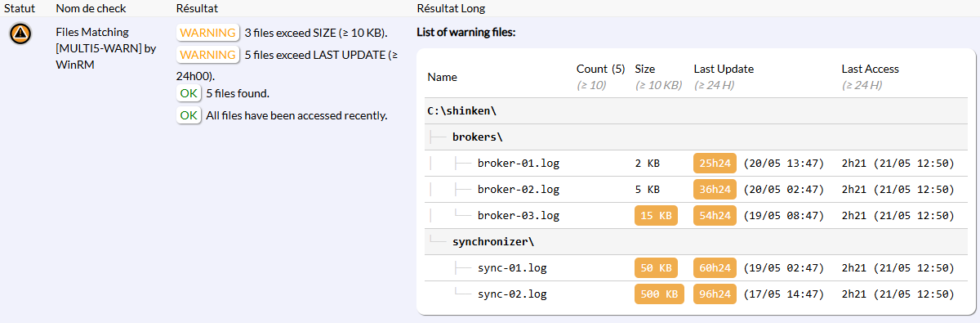Click the WARNING badge for LAST UPDATE
This screenshot has width=980, height=323.
point(207,55)
